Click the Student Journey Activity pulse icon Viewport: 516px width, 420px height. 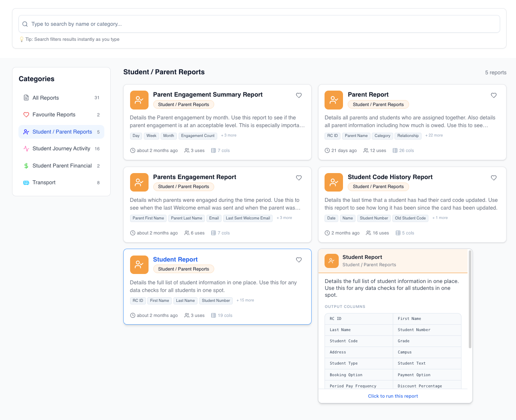click(x=26, y=149)
